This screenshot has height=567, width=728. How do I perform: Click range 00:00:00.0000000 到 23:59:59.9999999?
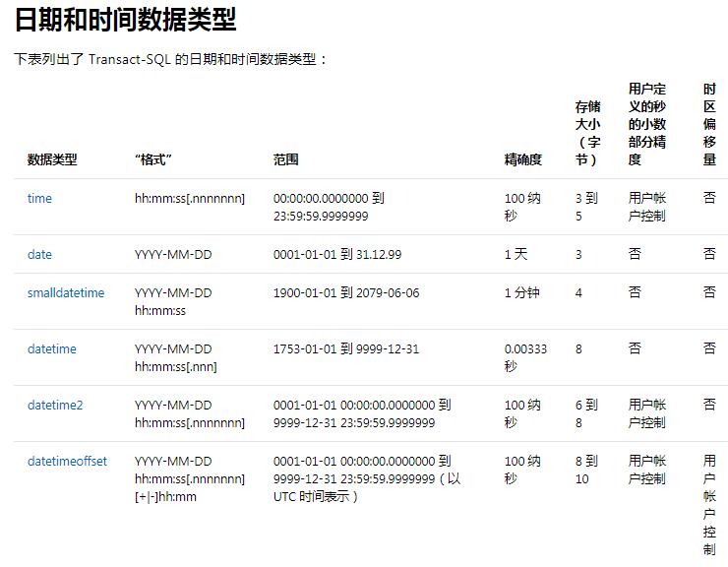[x=329, y=208]
